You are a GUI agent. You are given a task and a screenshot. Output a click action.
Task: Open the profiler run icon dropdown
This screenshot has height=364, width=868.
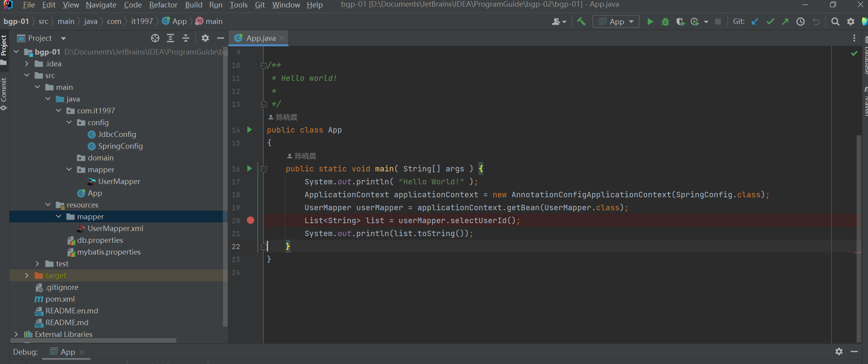pyautogui.click(x=706, y=22)
